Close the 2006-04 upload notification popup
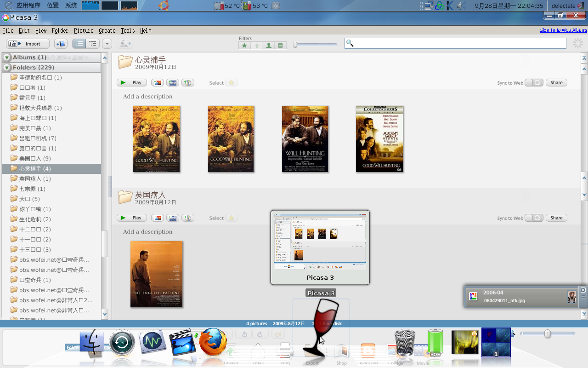Image resolution: width=588 pixels, height=368 pixels. click(x=583, y=290)
